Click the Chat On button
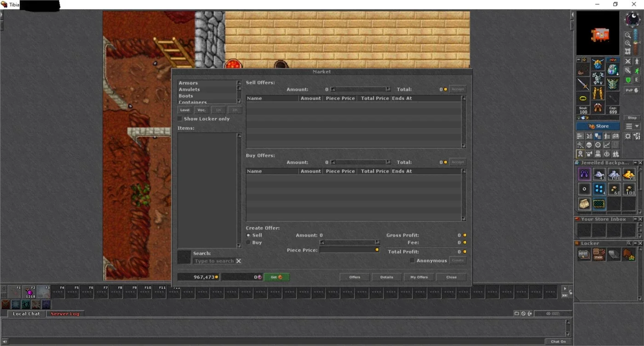Image resolution: width=644 pixels, height=346 pixels. pyautogui.click(x=558, y=341)
